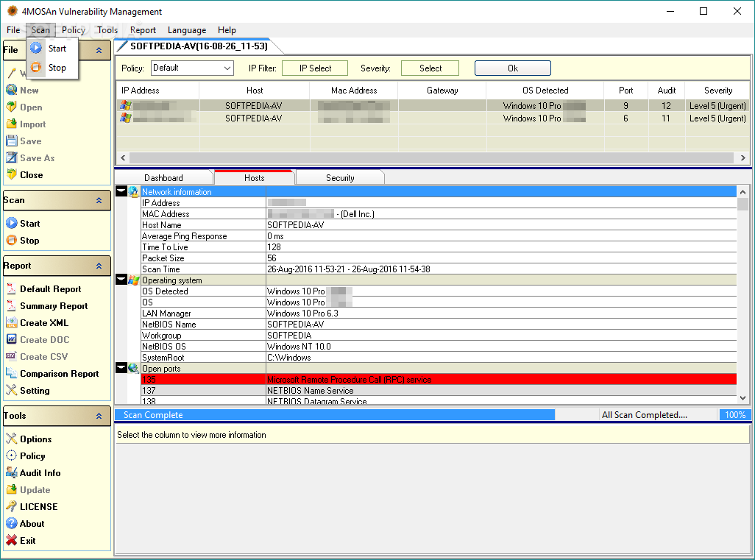Generate the Summary Report
Viewport: 755px width, 560px height.
point(46,306)
